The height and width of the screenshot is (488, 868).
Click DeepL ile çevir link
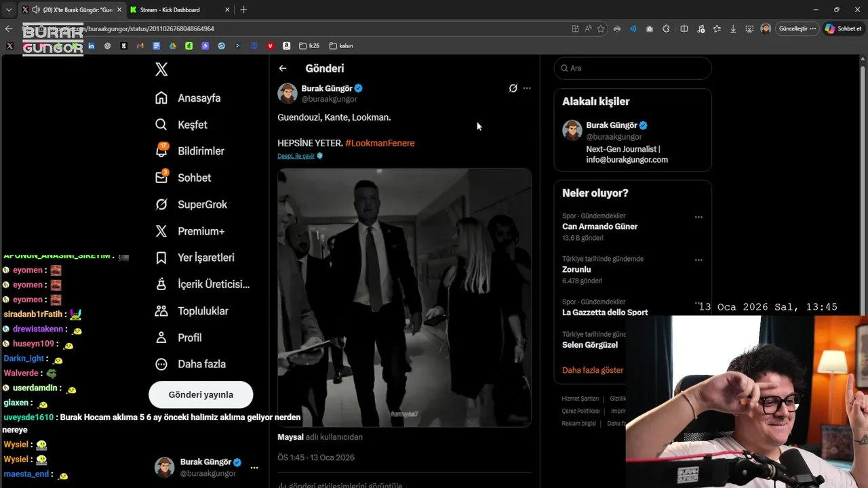[x=296, y=156]
